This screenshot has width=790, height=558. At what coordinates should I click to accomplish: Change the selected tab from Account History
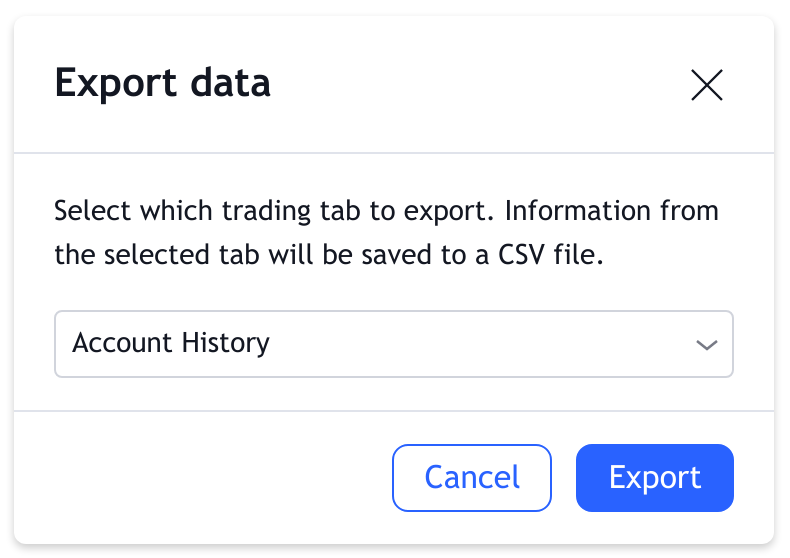point(393,344)
